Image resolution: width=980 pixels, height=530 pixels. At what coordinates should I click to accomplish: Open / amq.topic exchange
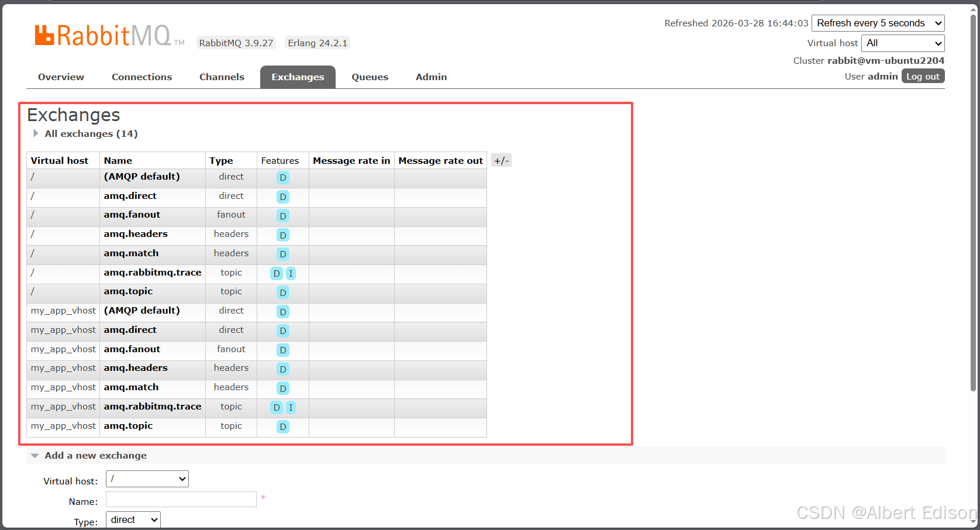128,291
